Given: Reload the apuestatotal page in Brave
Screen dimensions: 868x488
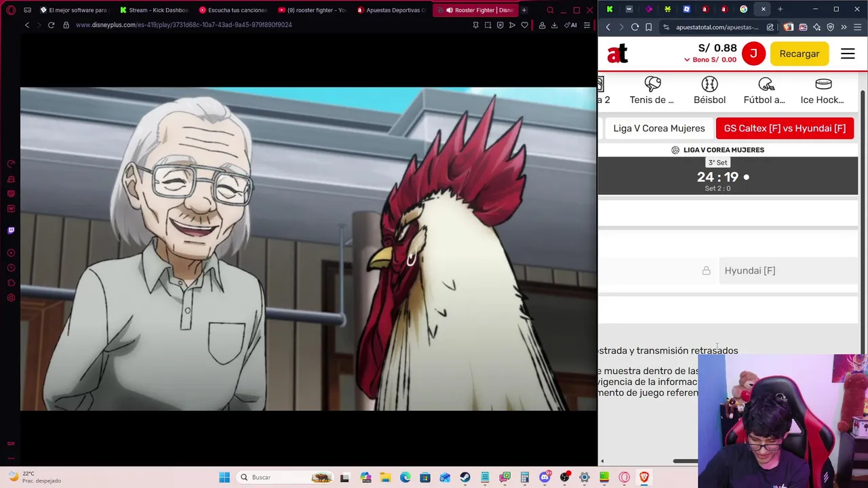Looking at the screenshot, I should pyautogui.click(x=635, y=27).
